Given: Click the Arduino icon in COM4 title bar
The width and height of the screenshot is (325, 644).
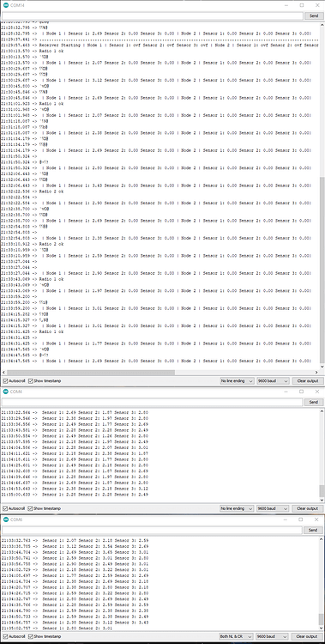Looking at the screenshot, I should point(6,392).
